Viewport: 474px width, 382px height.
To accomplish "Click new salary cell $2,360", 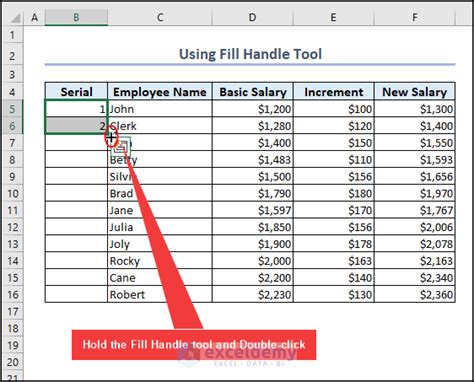I will (415, 295).
